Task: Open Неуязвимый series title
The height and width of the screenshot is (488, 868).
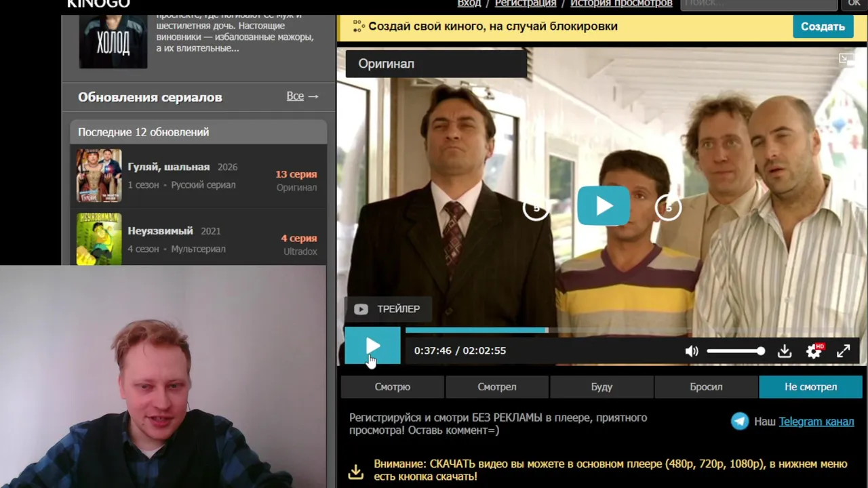Action: (x=161, y=230)
